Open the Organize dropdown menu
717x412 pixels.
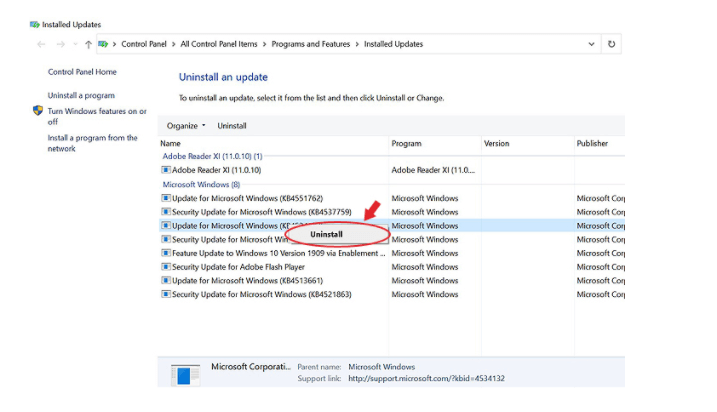[x=186, y=126]
